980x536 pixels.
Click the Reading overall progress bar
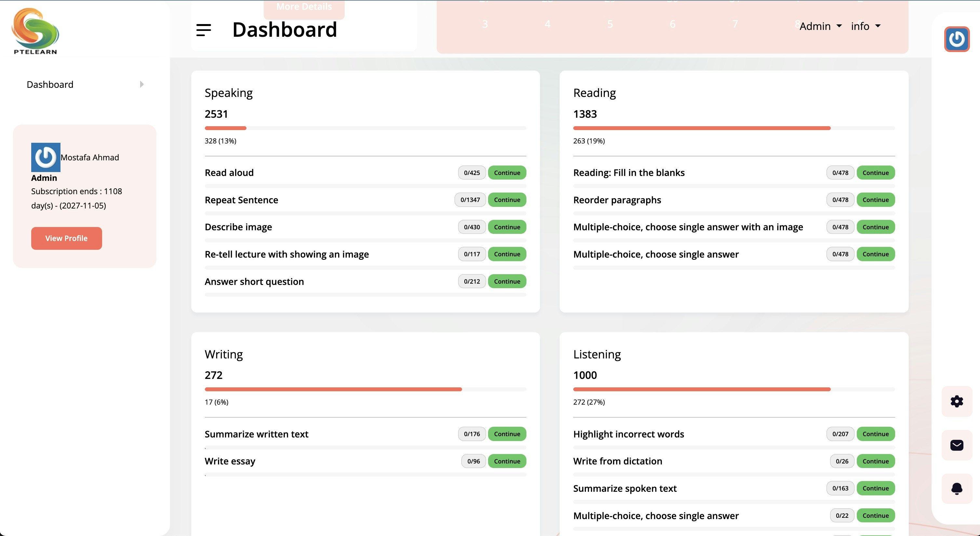click(x=734, y=128)
